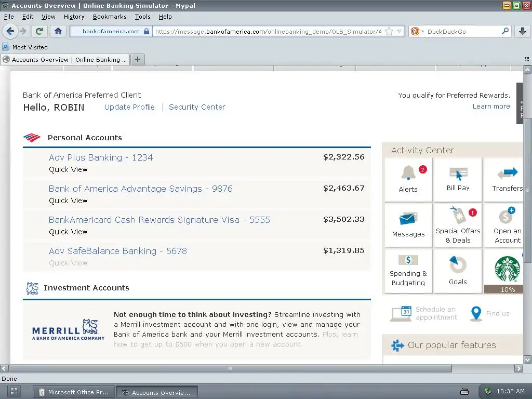532x399 pixels.
Task: Open the Security Center link
Action: pyautogui.click(x=197, y=107)
